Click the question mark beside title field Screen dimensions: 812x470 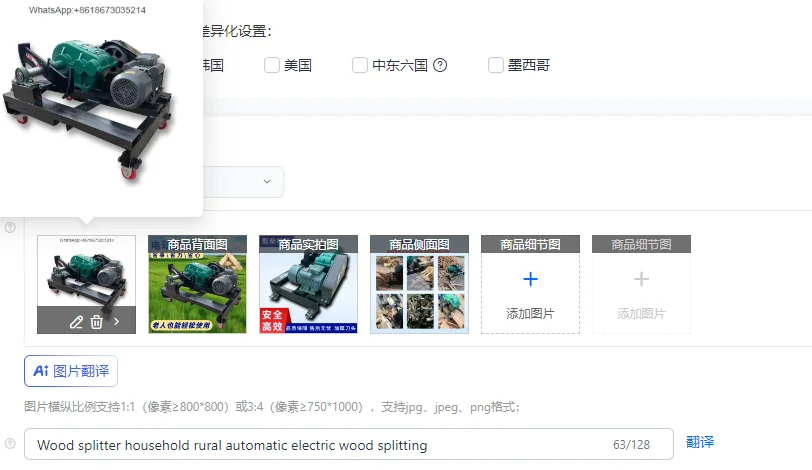coord(10,444)
